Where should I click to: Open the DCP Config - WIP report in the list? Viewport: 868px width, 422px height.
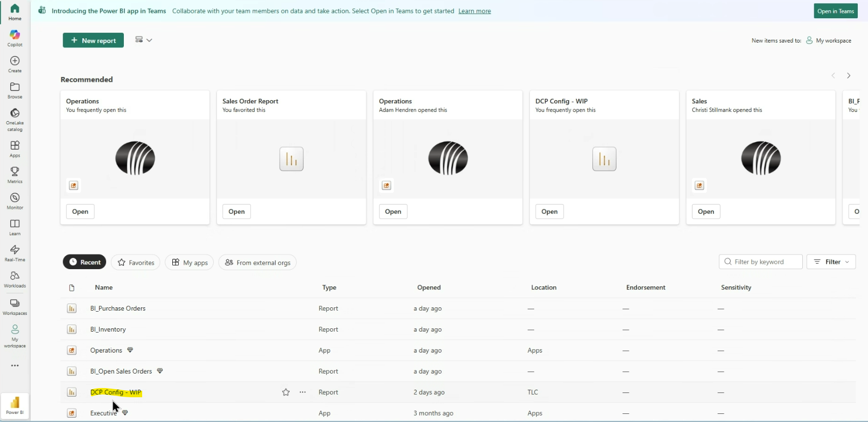(116, 392)
